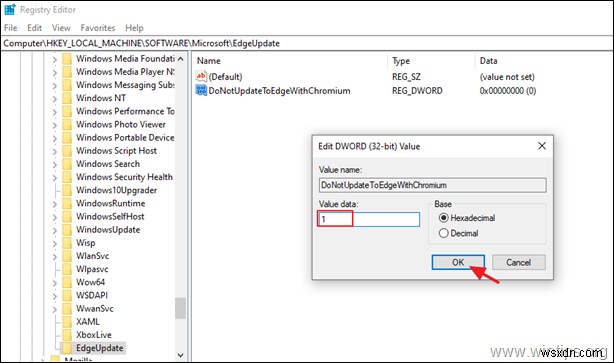Image resolution: width=614 pixels, height=363 pixels.
Task: Click the 0x00000000 (0) data cell
Action: pyautogui.click(x=508, y=91)
